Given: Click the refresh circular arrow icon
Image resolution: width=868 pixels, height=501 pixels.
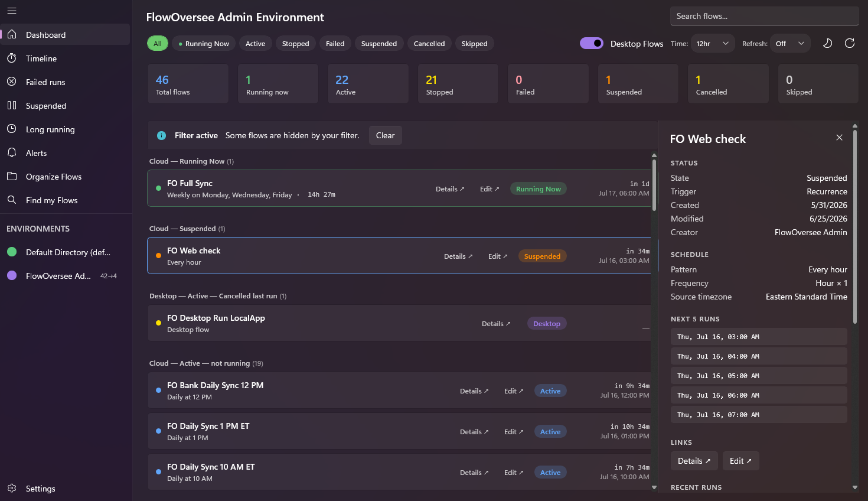Looking at the screenshot, I should pos(850,43).
